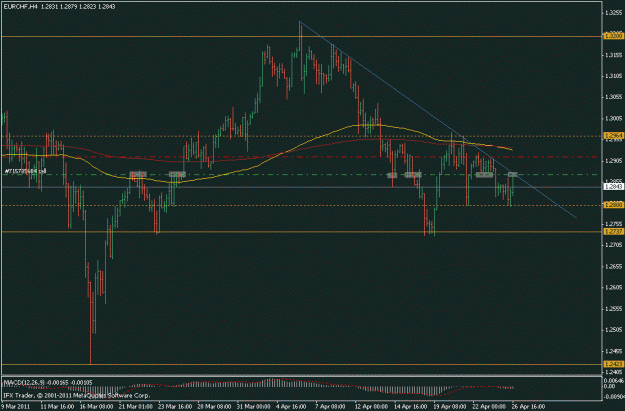Click the 1.2455 price scale value
625x411 pixels.
click(613, 351)
